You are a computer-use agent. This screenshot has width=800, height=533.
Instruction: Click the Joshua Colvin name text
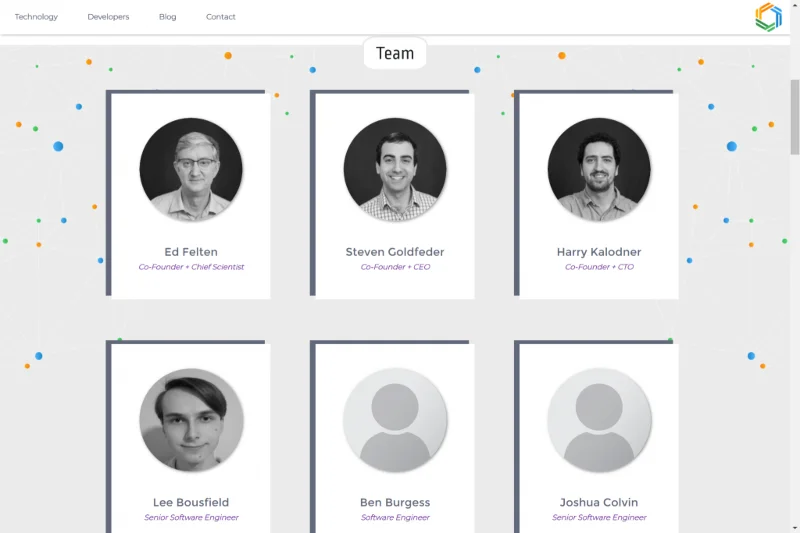coord(599,502)
